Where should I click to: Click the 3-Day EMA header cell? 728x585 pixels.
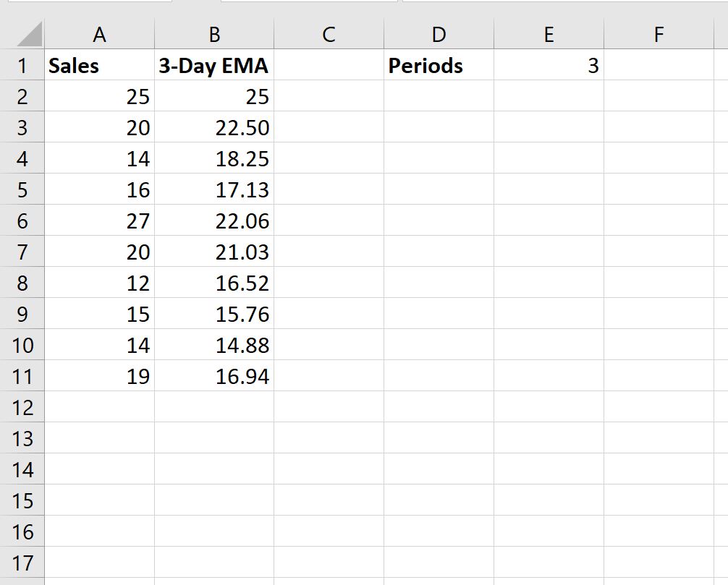[x=214, y=64]
